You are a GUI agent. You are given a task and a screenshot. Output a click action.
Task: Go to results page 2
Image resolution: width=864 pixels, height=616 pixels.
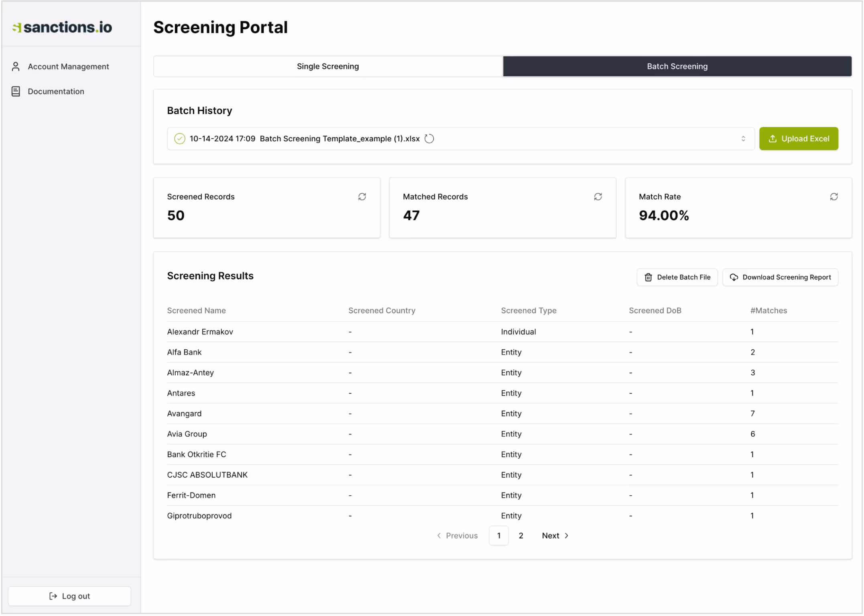521,536
